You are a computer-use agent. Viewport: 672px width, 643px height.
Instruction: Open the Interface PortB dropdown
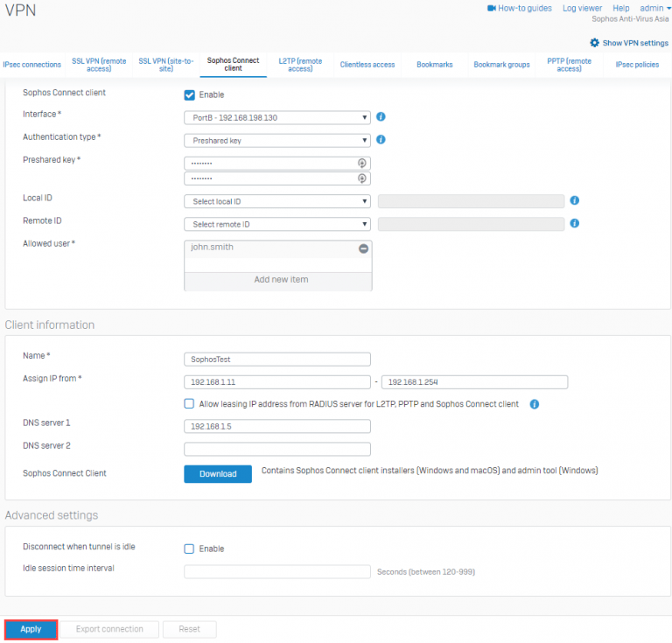tap(277, 117)
